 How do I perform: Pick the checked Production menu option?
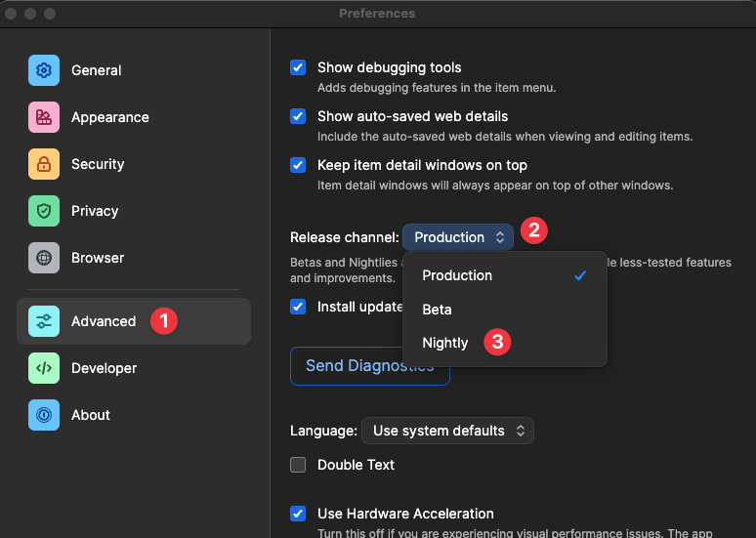[x=457, y=275]
